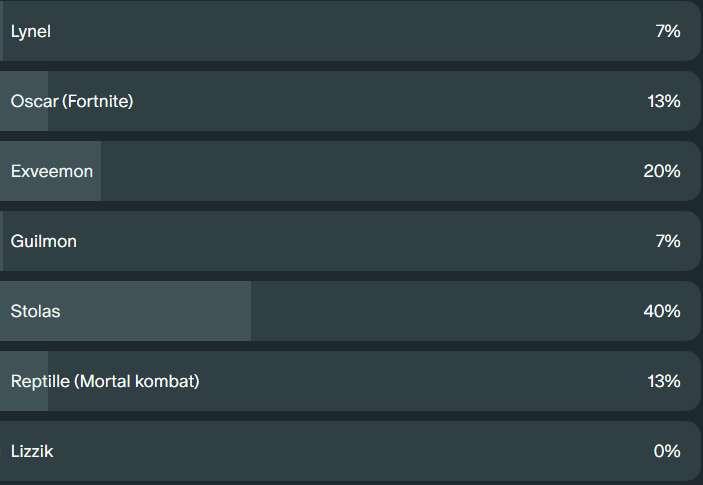Click the "Lynel" label text
Viewport: 703px width, 485px height.
[30, 32]
